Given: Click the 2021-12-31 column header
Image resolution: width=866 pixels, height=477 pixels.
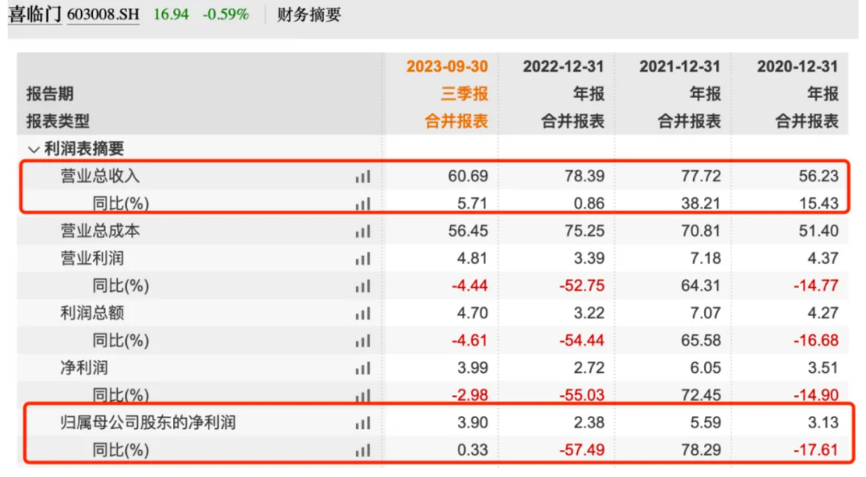Looking at the screenshot, I should pyautogui.click(x=680, y=66).
